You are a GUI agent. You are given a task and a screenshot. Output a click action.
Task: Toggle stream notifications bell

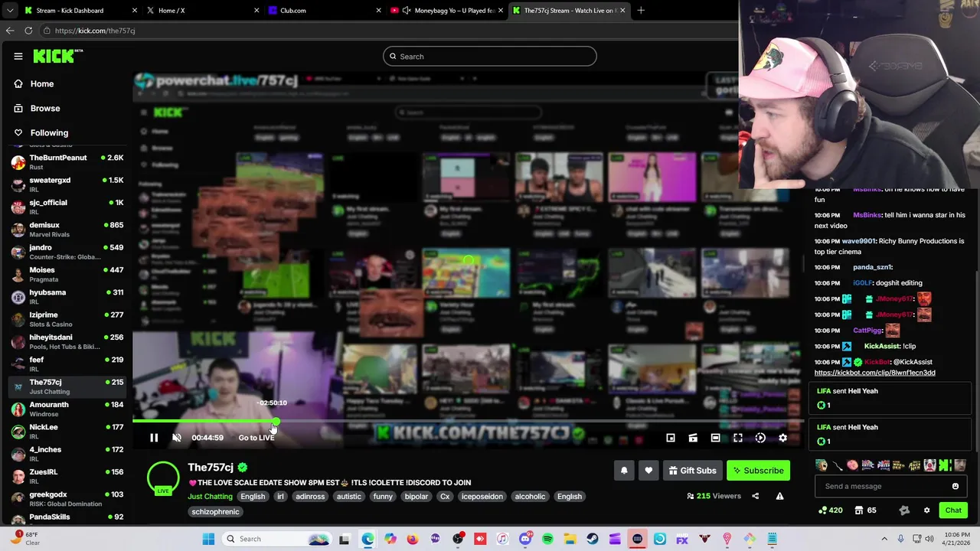(x=624, y=471)
